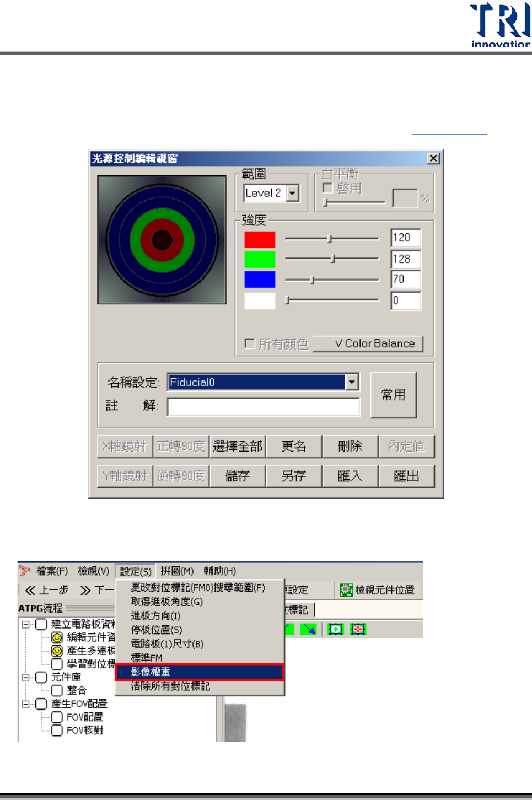Click smiley icon for 編輯元件資 step
This screenshot has height=800, width=532.
57,637
